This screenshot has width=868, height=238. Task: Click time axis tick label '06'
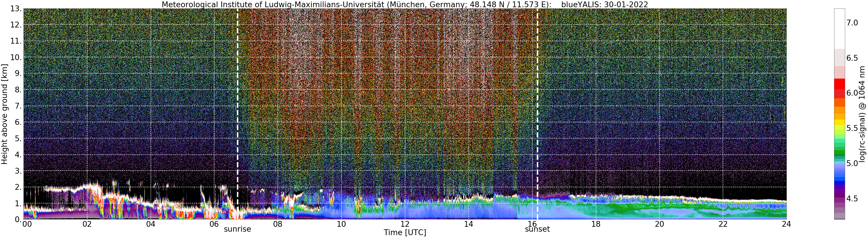click(214, 224)
